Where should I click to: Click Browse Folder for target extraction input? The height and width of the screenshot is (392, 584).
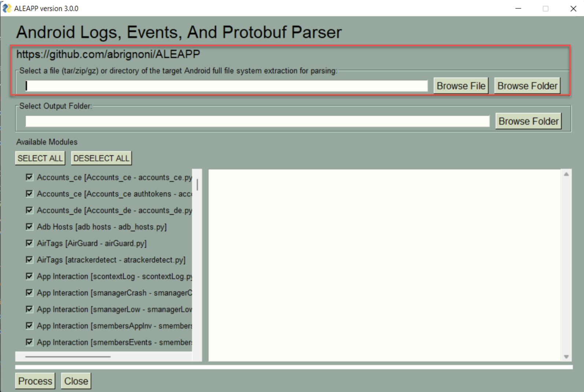point(527,86)
